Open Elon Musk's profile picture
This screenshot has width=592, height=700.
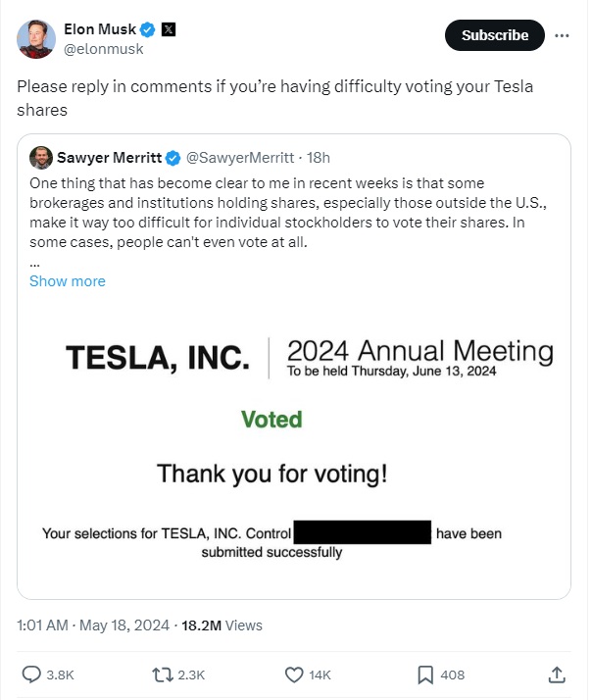tap(36, 38)
